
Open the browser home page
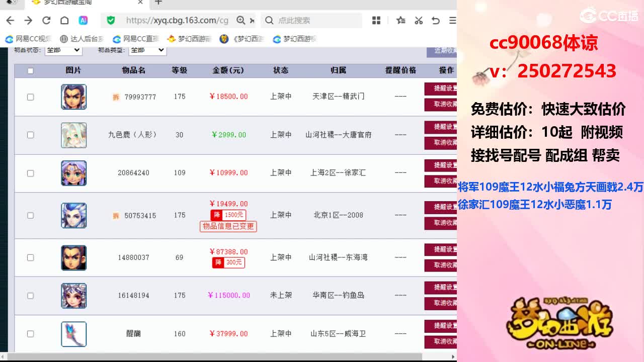(64, 20)
